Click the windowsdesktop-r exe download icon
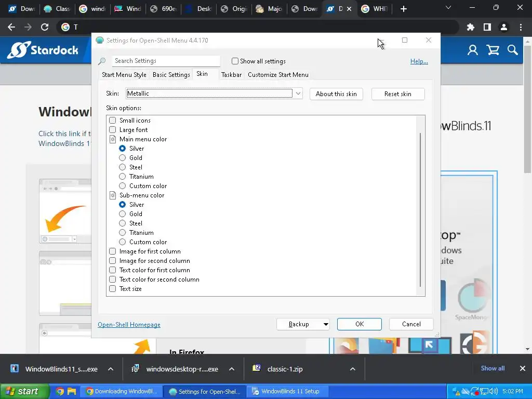The image size is (532, 399). click(136, 368)
